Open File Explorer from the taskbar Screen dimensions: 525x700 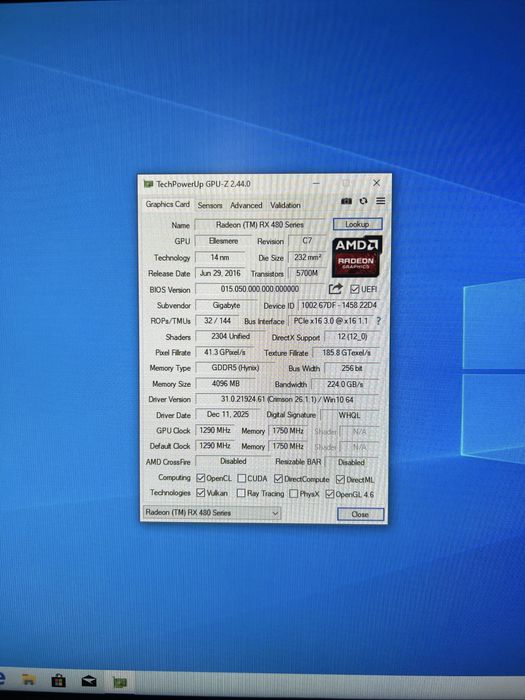point(29,680)
